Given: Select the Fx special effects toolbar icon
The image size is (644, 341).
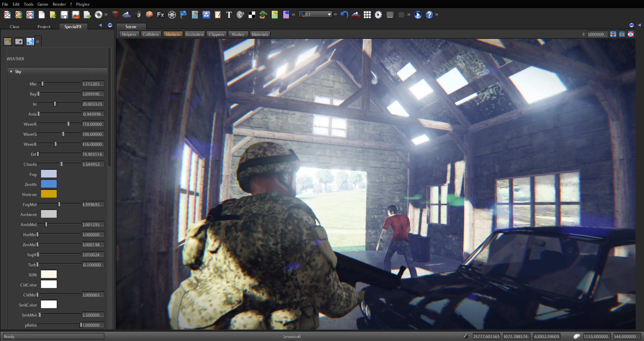Looking at the screenshot, I should [160, 15].
